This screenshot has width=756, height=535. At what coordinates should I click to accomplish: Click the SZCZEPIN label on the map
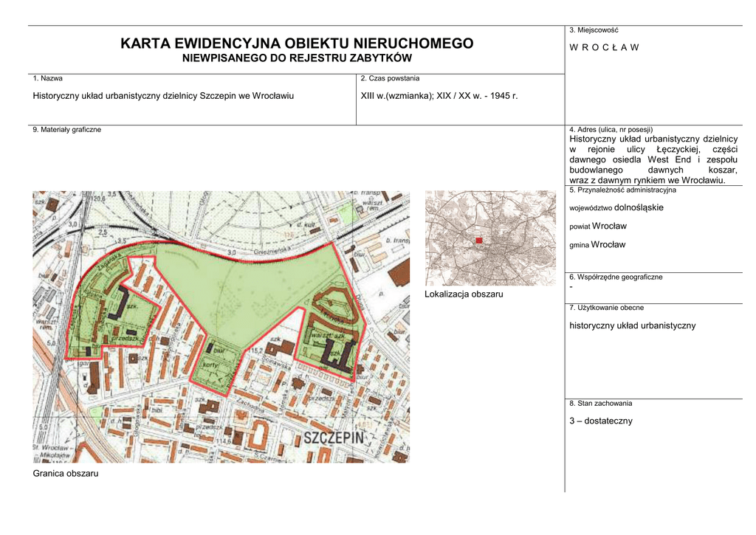pos(334,438)
